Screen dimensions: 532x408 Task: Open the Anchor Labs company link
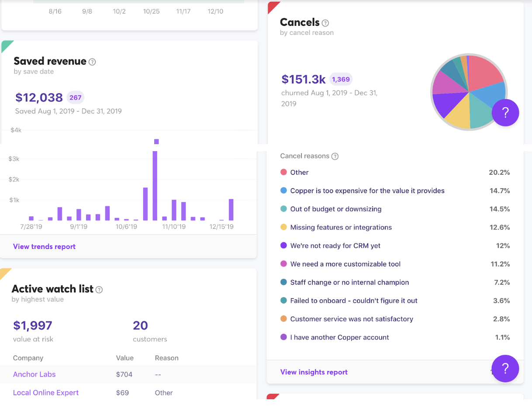click(34, 374)
